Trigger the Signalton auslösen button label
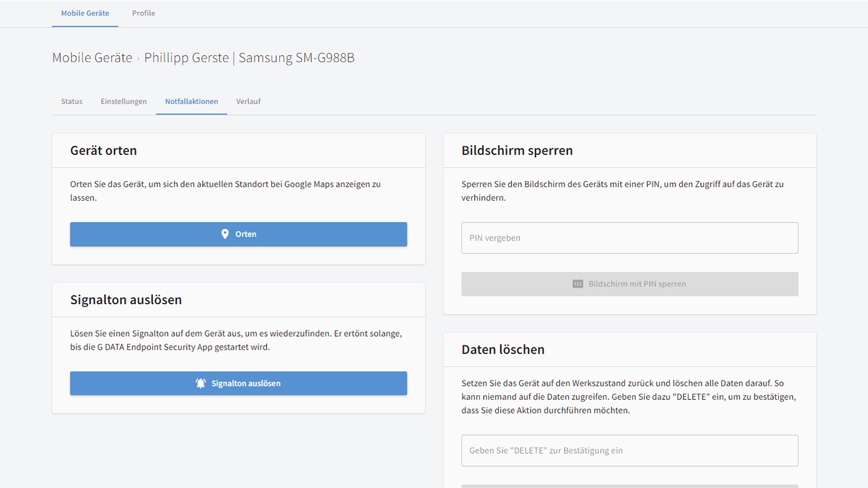This screenshot has width=868, height=488. click(246, 383)
